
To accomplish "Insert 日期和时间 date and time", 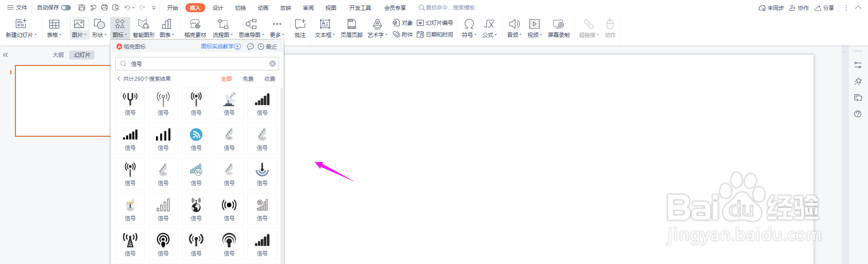I will coord(435,34).
